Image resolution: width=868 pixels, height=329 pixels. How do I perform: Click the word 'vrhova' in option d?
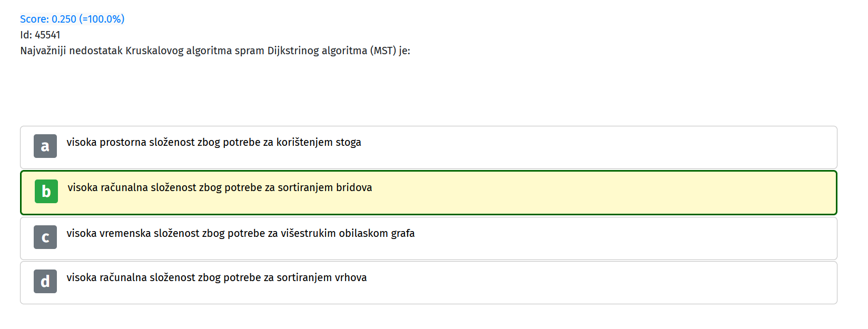pos(351,277)
